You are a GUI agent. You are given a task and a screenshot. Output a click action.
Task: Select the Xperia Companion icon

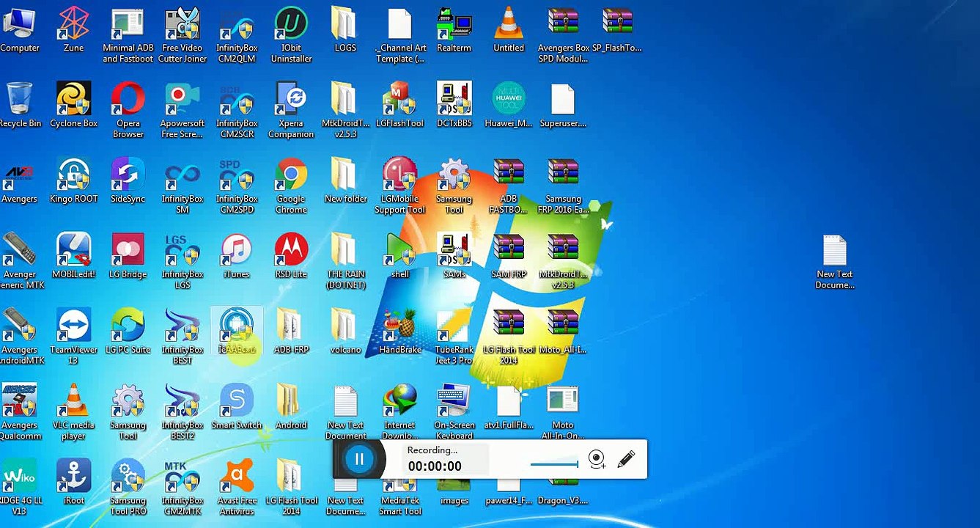(291, 110)
